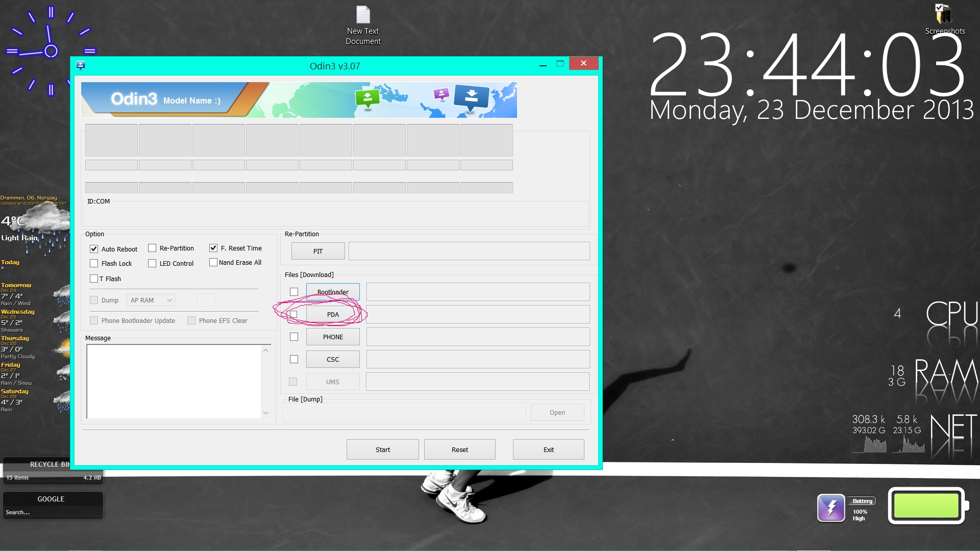
Task: Maximize the Odin3 window
Action: click(560, 64)
